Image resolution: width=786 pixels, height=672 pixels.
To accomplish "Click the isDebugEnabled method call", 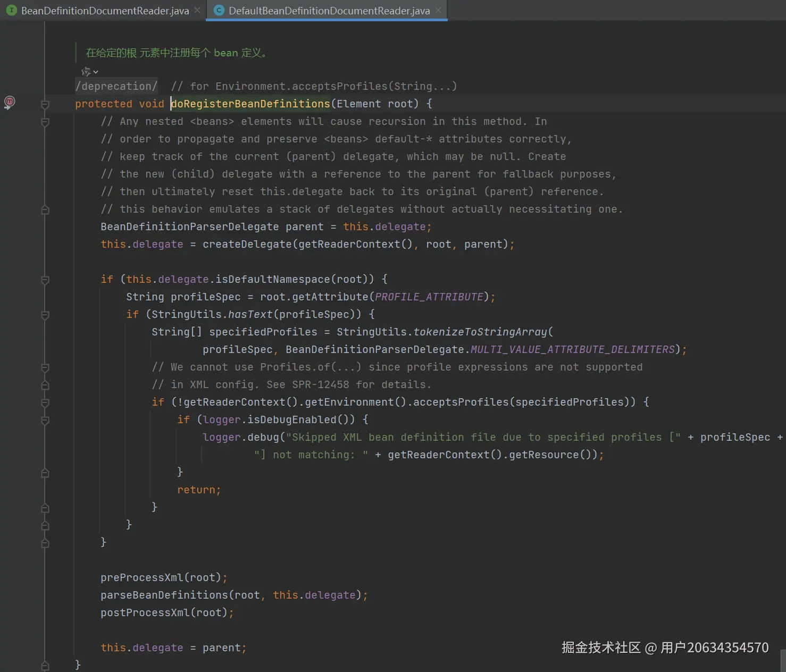I will click(292, 419).
